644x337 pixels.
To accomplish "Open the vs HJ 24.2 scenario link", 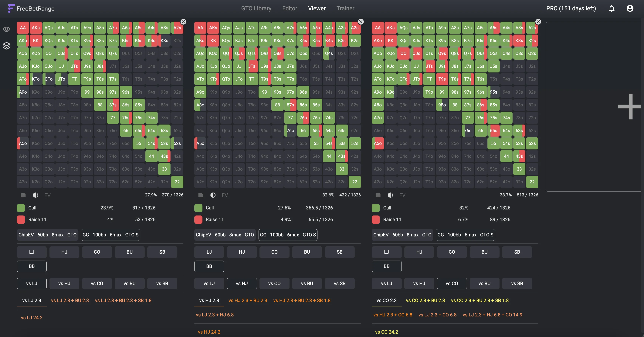I will pos(209,332).
